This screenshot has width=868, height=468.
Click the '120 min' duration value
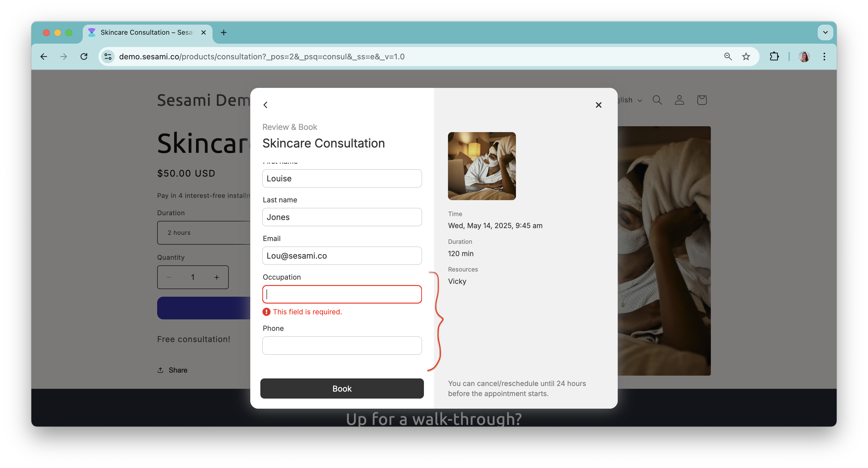point(461,254)
